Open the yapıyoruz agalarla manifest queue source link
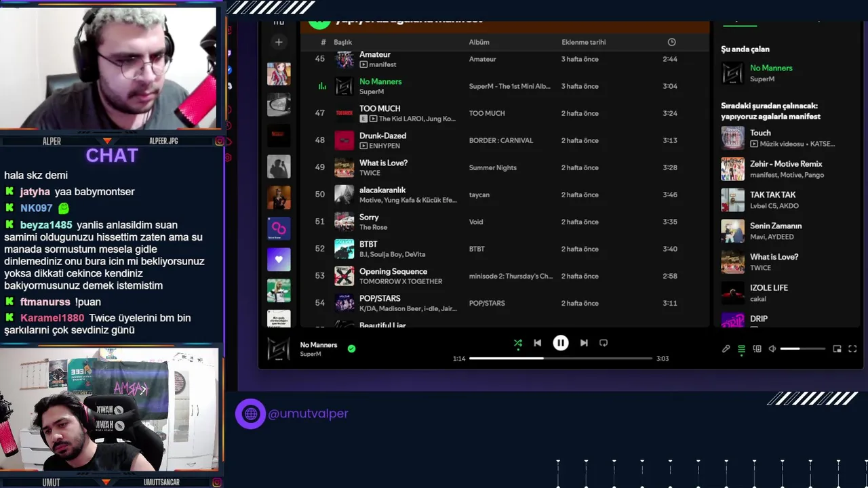 point(771,117)
